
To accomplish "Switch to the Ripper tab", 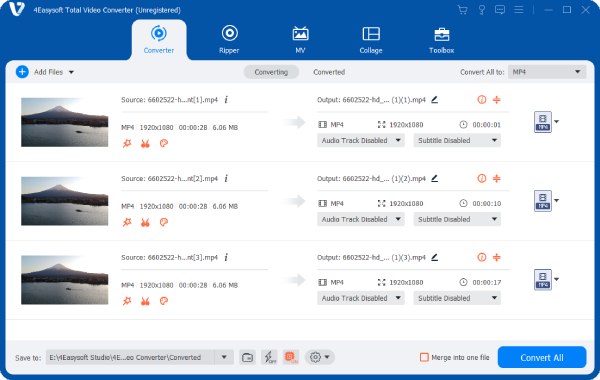I will point(229,39).
